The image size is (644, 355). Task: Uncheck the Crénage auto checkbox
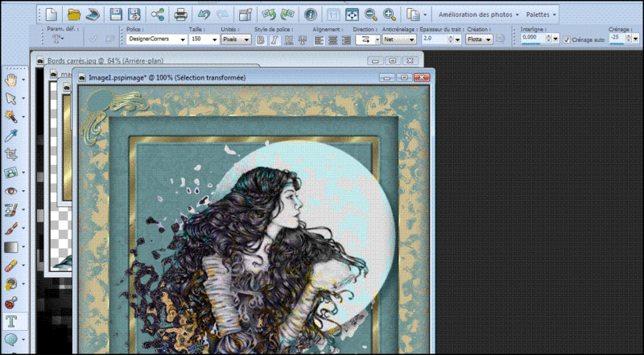pyautogui.click(x=567, y=40)
